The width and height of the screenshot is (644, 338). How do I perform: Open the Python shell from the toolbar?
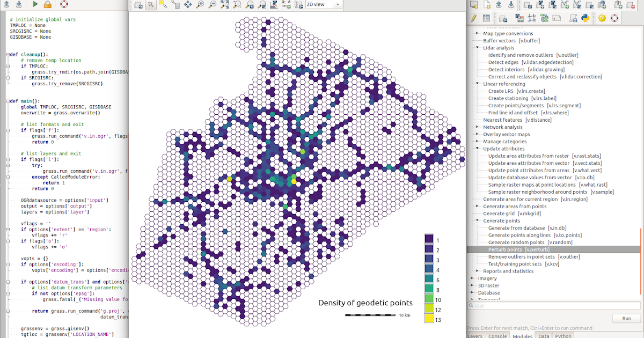click(584, 18)
